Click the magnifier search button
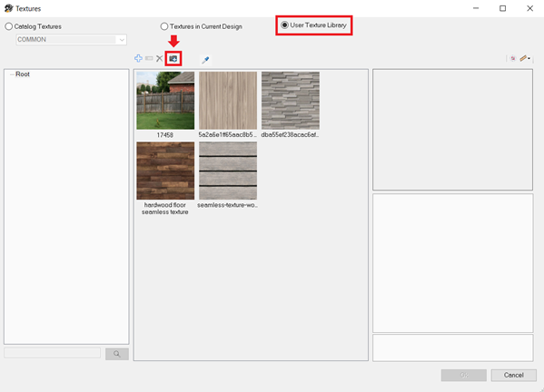 pyautogui.click(x=117, y=354)
